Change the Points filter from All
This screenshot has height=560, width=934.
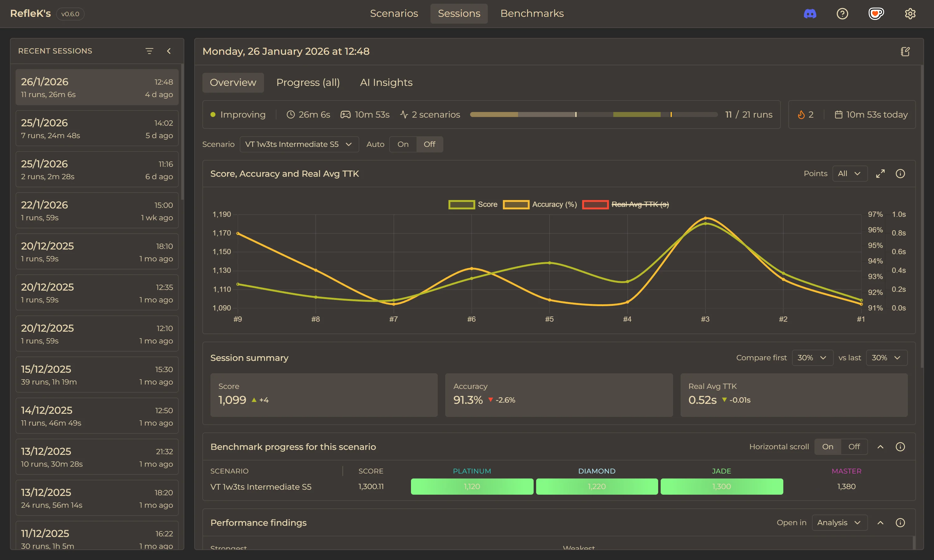pos(849,173)
